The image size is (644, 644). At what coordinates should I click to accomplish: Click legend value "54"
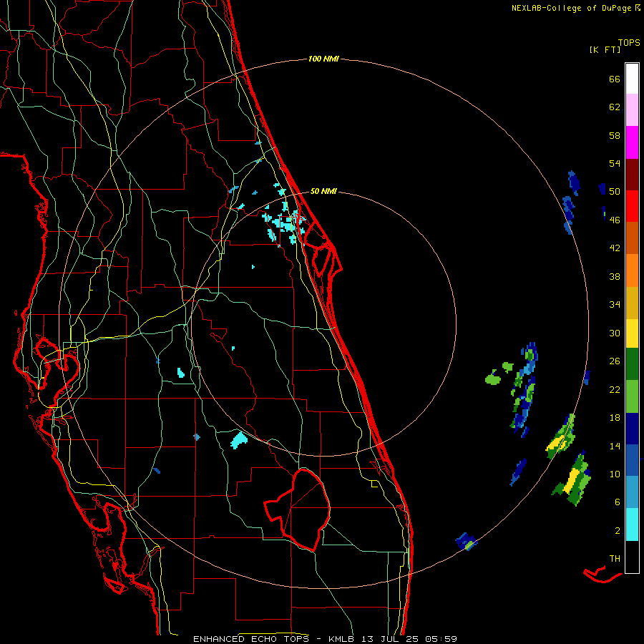(615, 163)
